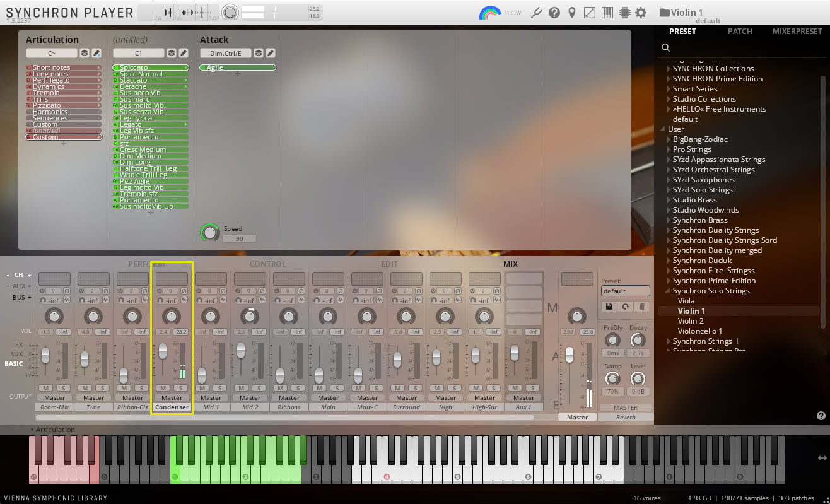
Task: Adjust the Speed knob
Action: point(209,232)
